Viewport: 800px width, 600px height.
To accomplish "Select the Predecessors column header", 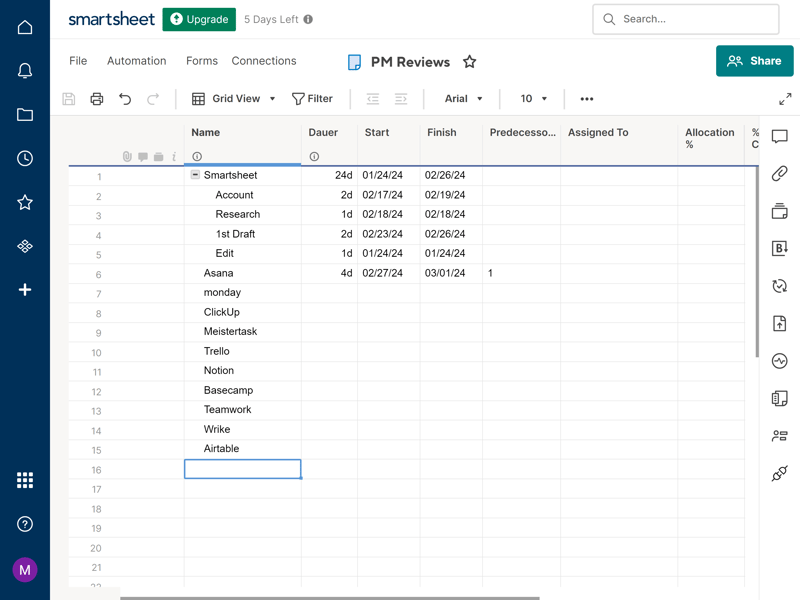I will 521,140.
